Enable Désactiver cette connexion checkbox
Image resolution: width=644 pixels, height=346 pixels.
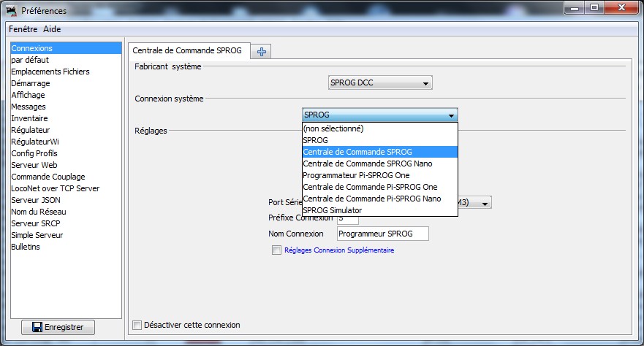(x=137, y=325)
